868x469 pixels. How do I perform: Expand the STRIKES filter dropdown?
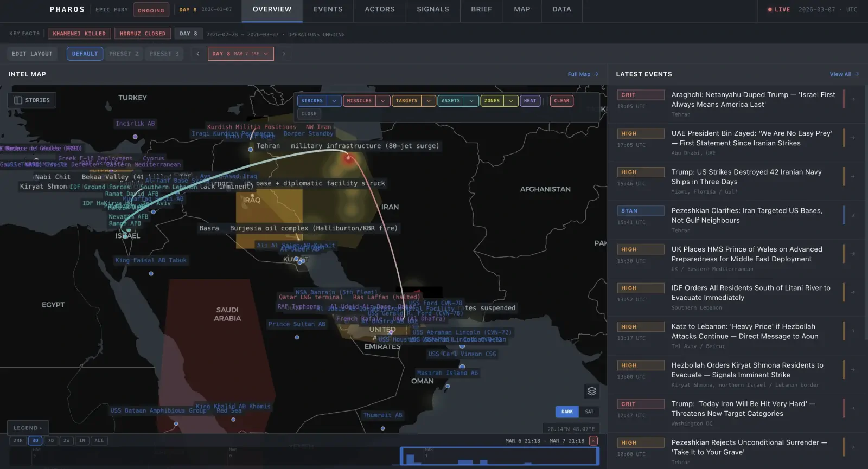334,101
